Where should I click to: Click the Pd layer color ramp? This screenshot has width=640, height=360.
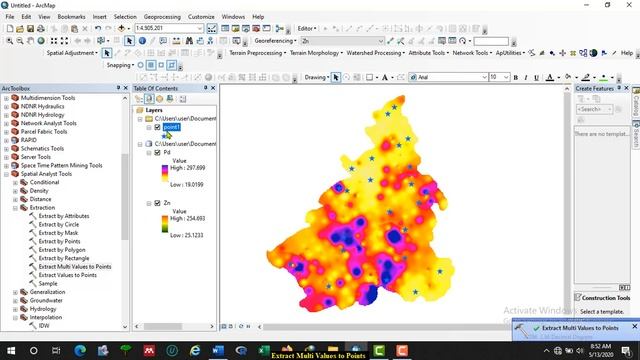pyautogui.click(x=165, y=173)
